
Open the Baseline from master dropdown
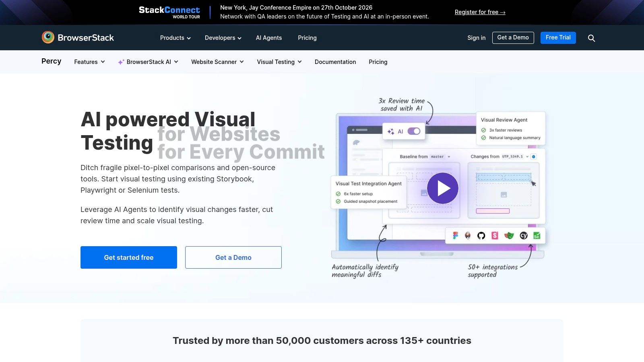[x=425, y=156]
